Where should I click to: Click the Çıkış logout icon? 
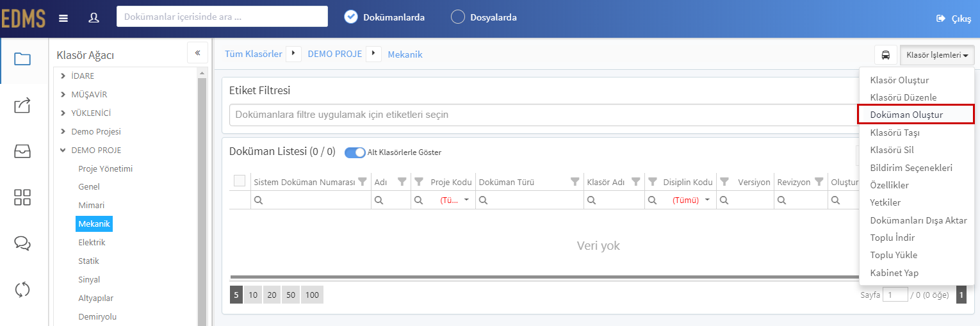tap(941, 19)
